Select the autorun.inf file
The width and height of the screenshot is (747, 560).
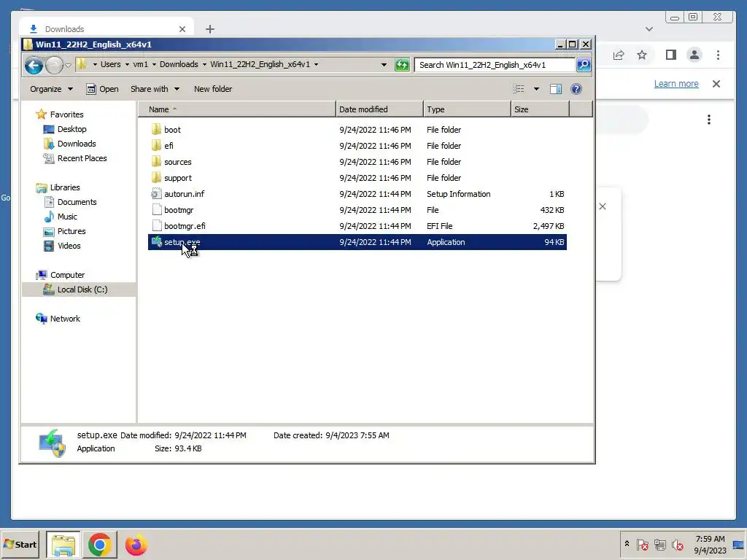(357, 194)
